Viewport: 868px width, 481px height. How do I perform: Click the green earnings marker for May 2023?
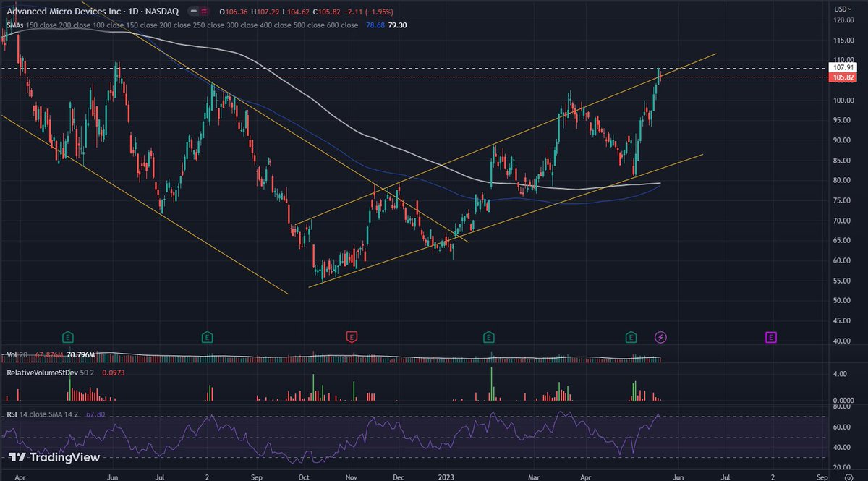(631, 337)
